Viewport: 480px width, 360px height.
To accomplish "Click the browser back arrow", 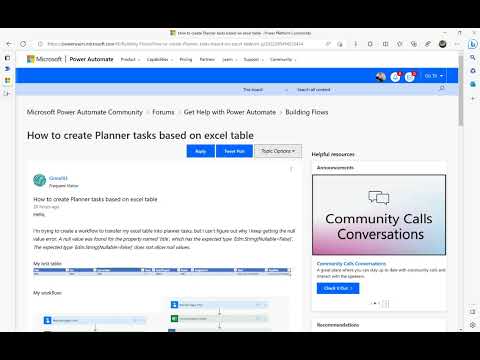I will click(9, 44).
